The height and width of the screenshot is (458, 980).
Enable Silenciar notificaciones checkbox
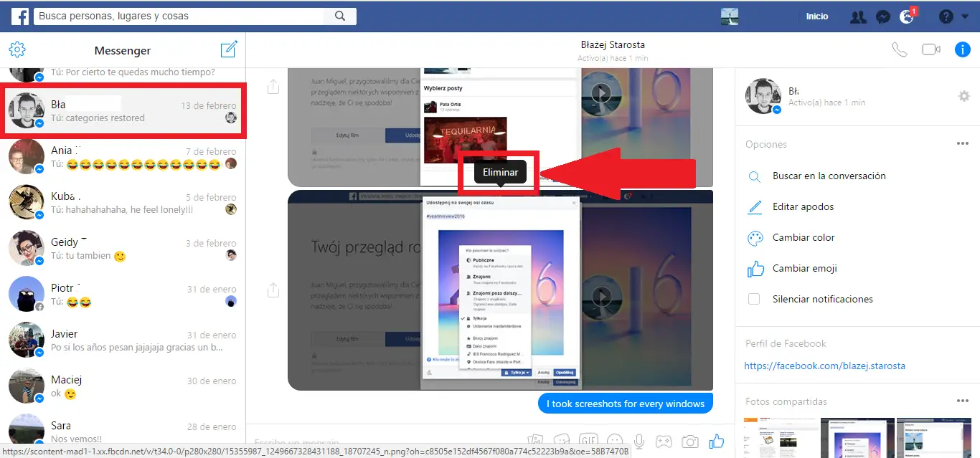(754, 299)
